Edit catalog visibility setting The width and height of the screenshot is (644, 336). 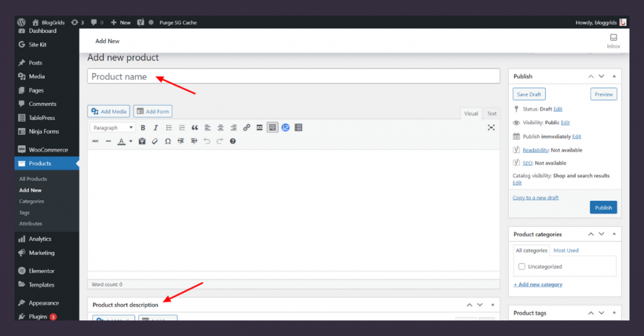[517, 183]
